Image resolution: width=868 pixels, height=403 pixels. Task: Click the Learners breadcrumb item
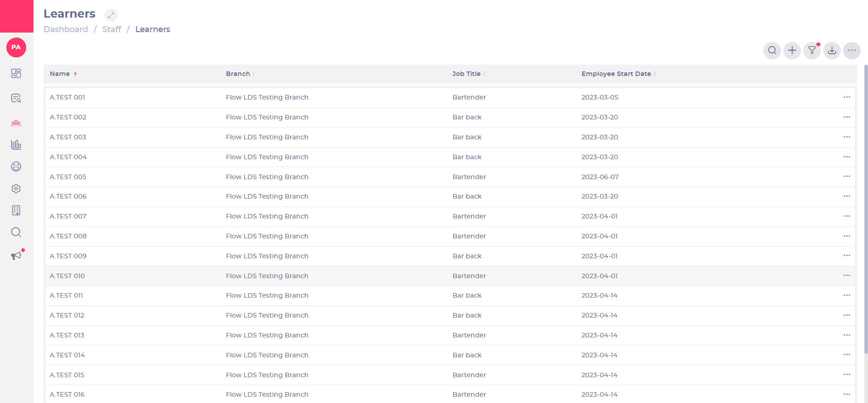coord(153,29)
